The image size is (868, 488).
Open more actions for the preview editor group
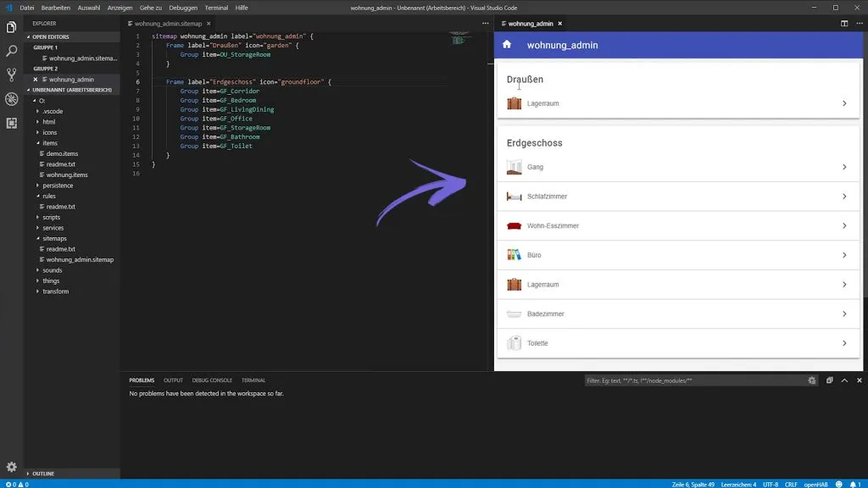coord(860,23)
